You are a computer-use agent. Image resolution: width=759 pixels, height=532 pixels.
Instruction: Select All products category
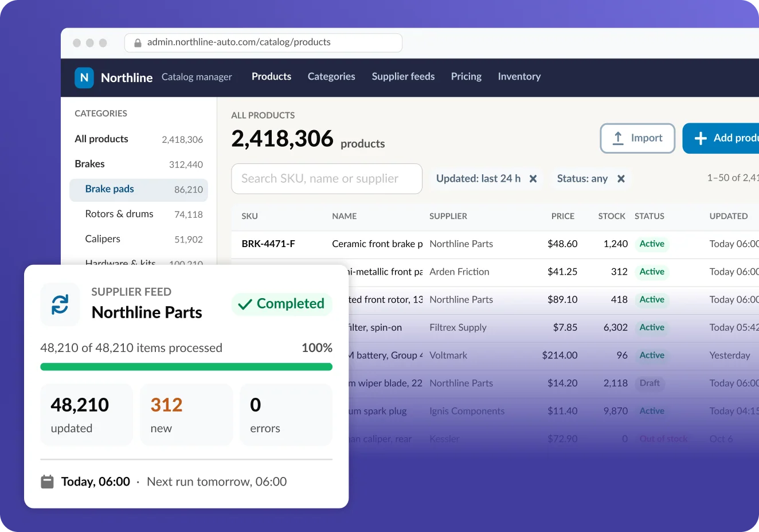coord(139,139)
